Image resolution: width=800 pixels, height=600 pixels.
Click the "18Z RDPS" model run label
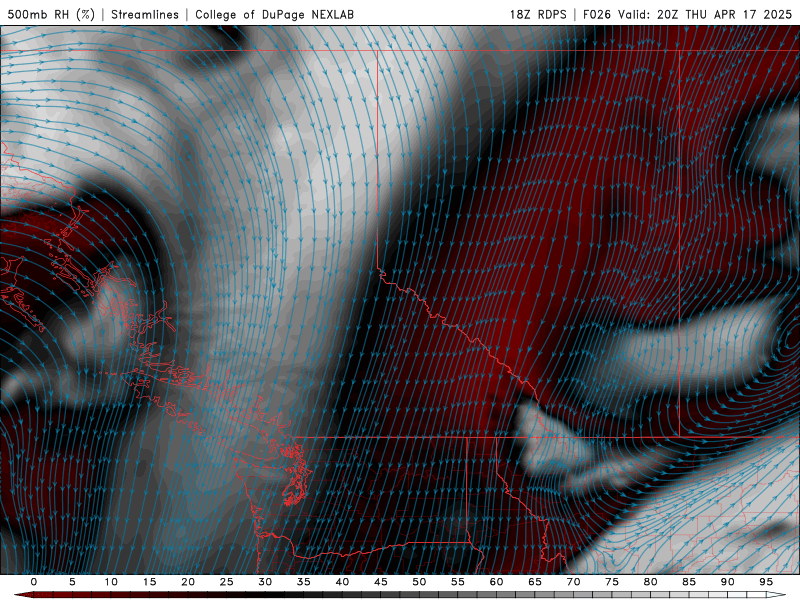tap(538, 14)
